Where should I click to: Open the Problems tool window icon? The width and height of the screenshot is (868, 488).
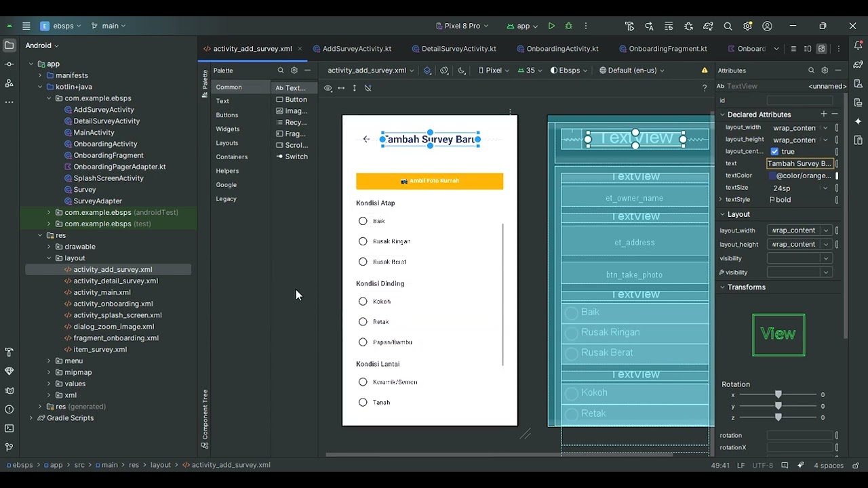[x=9, y=409]
